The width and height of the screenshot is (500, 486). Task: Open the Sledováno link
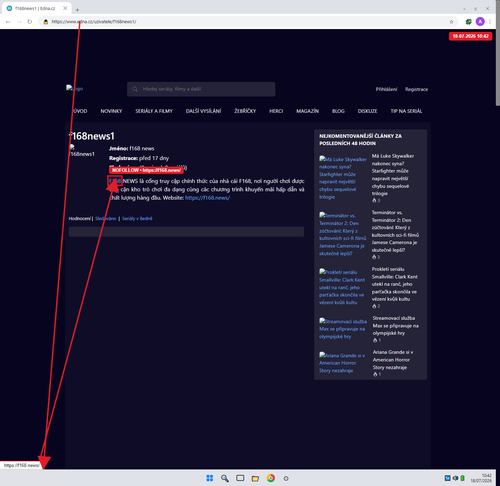106,219
